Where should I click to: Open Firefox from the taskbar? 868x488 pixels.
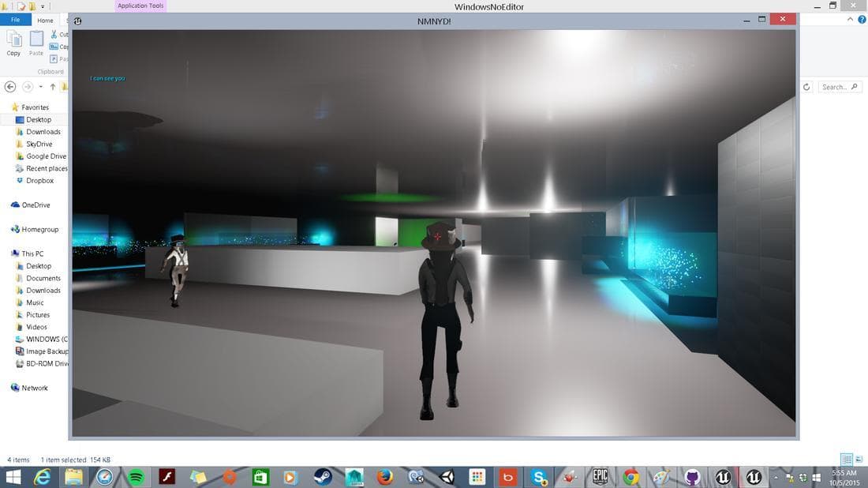[385, 477]
